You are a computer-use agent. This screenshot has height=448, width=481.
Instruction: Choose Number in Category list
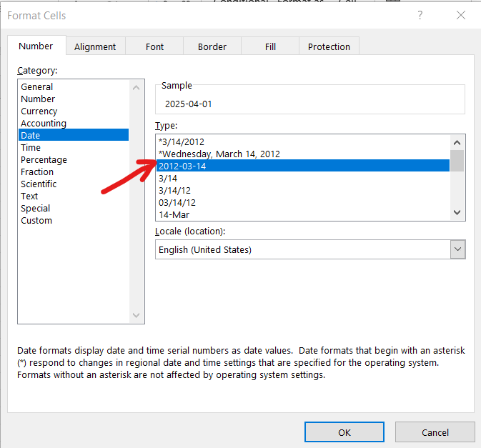click(74, 99)
